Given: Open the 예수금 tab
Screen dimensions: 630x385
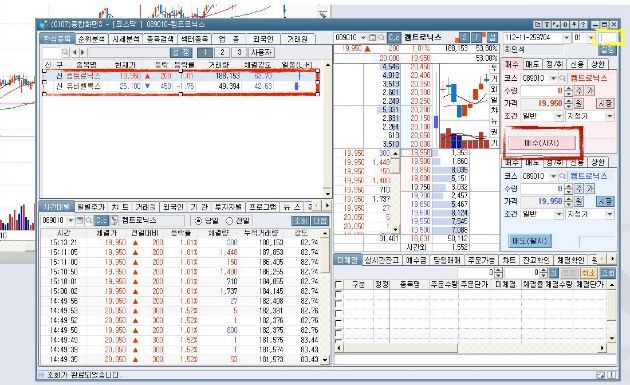Looking at the screenshot, I should point(415,260).
